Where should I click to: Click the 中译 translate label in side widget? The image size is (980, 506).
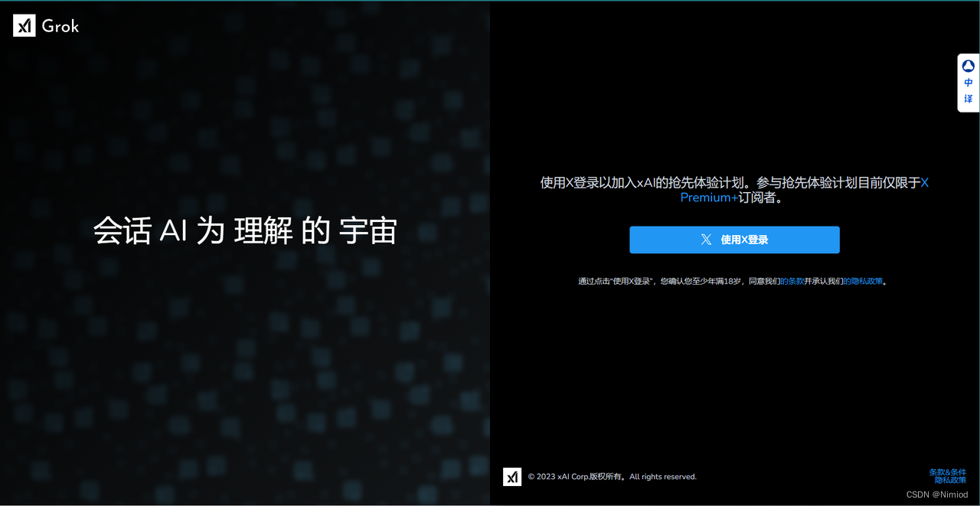(x=969, y=91)
